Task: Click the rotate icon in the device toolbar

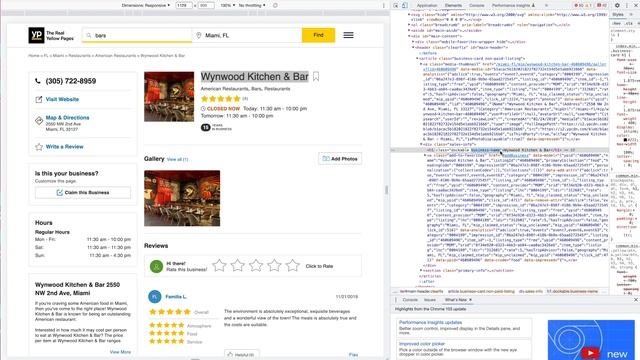Action: (275, 5)
